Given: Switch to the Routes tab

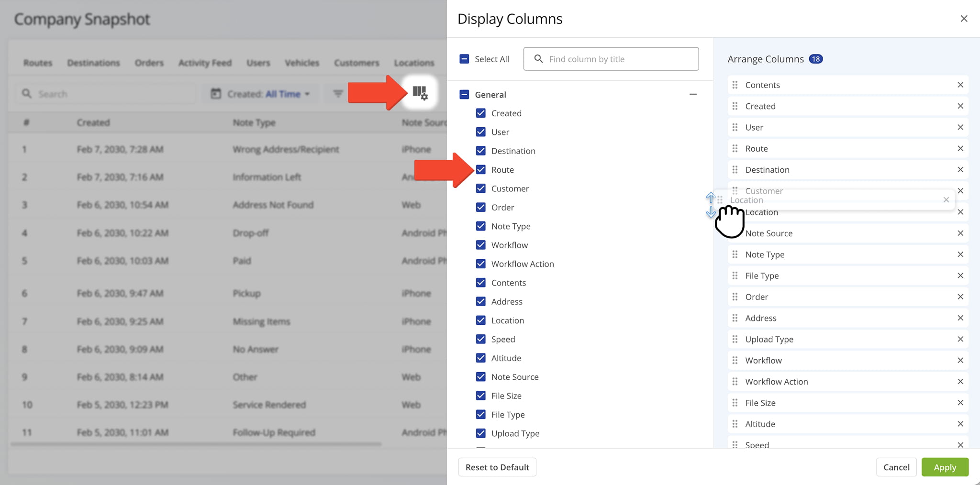Looking at the screenshot, I should tap(38, 63).
